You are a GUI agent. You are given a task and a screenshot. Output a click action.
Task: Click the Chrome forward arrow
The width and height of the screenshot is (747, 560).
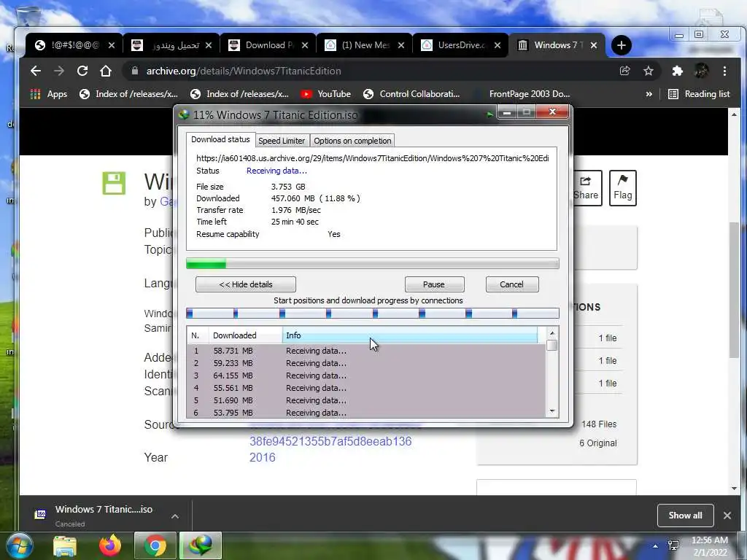[x=59, y=71]
